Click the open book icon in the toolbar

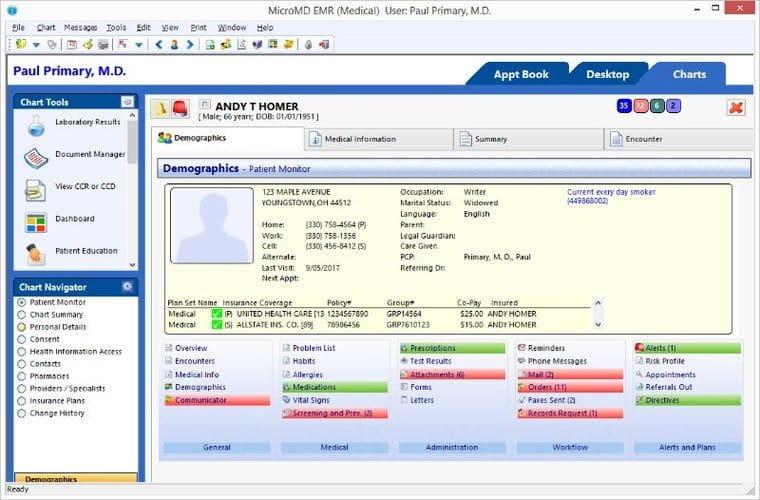pyautogui.click(x=257, y=45)
